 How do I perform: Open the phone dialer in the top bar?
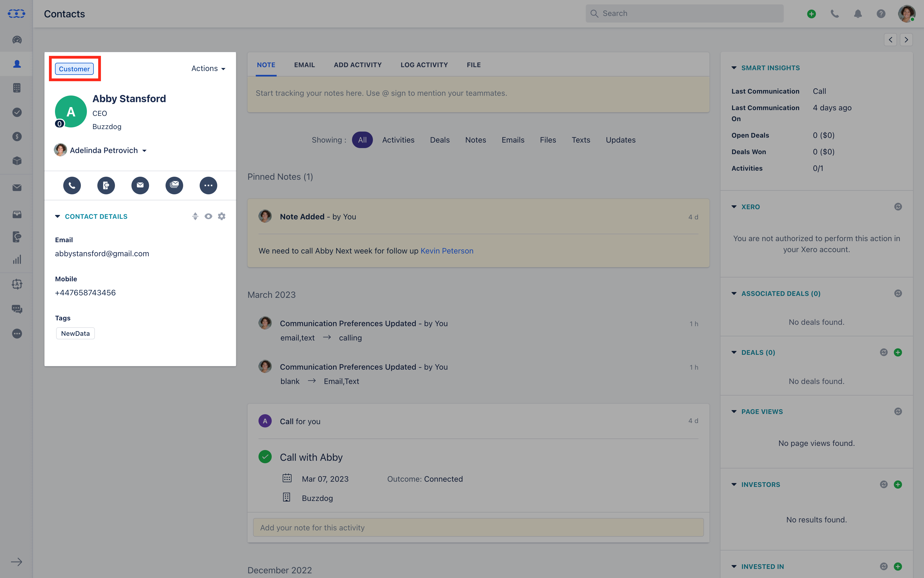point(835,14)
